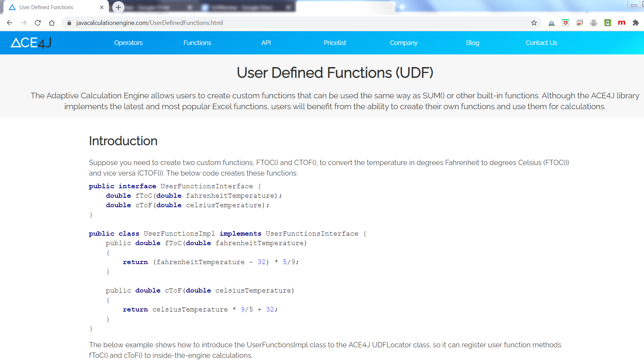Open the Operators menu
The width and height of the screenshot is (644, 361).
click(128, 43)
